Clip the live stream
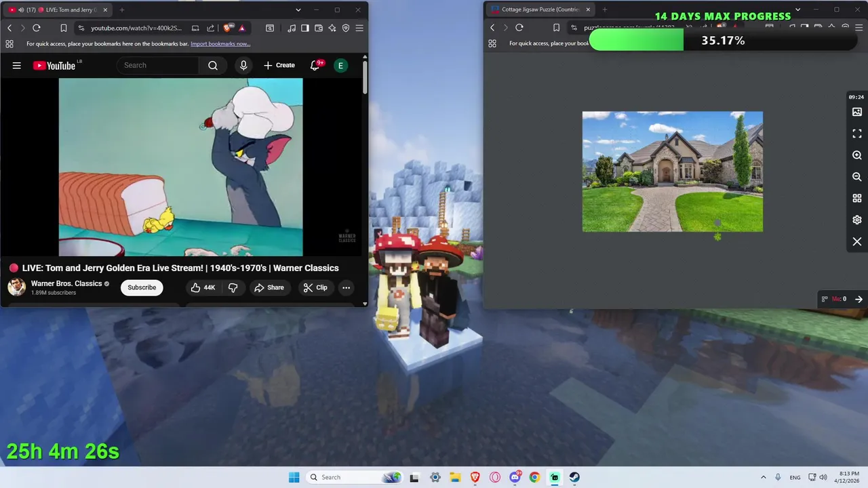868x488 pixels. 315,287
